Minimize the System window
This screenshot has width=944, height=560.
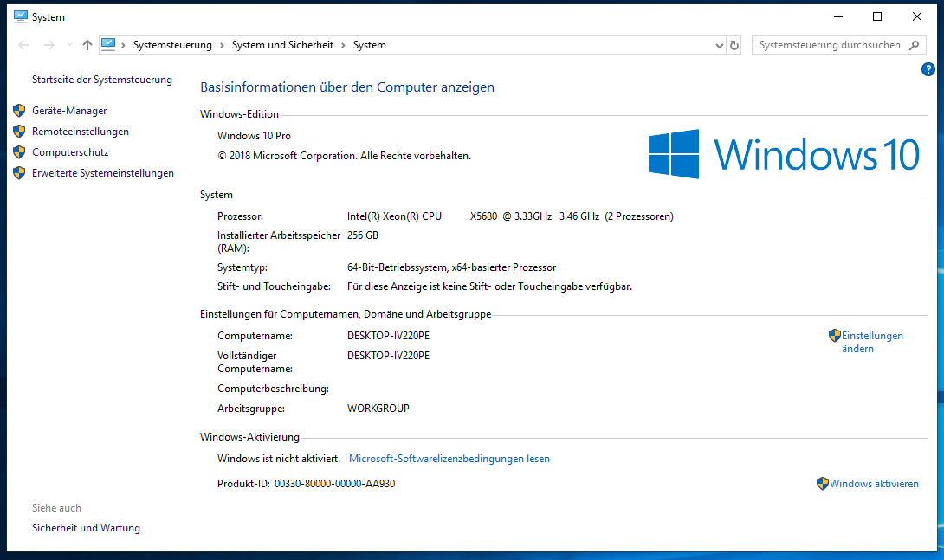tap(838, 16)
